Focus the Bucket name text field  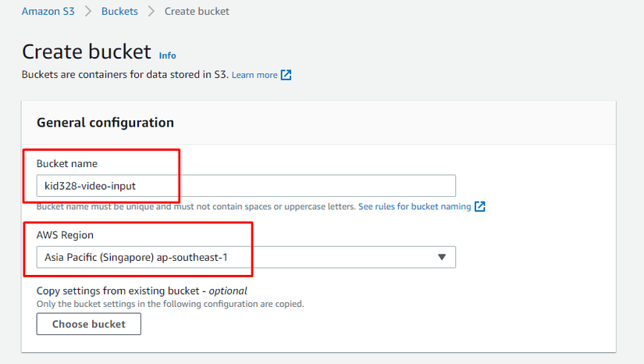point(246,185)
